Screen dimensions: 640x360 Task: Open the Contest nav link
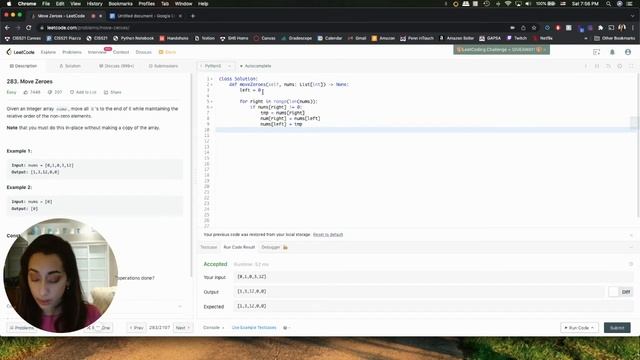pos(121,52)
